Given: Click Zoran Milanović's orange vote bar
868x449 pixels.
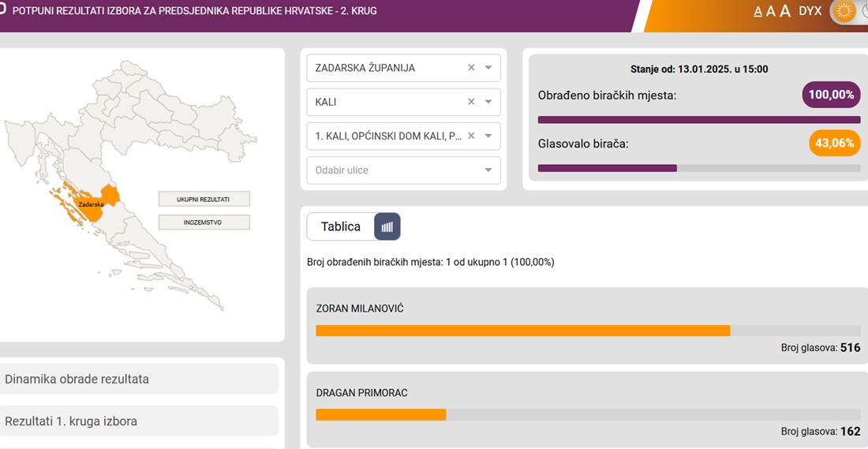Looking at the screenshot, I should coord(522,331).
